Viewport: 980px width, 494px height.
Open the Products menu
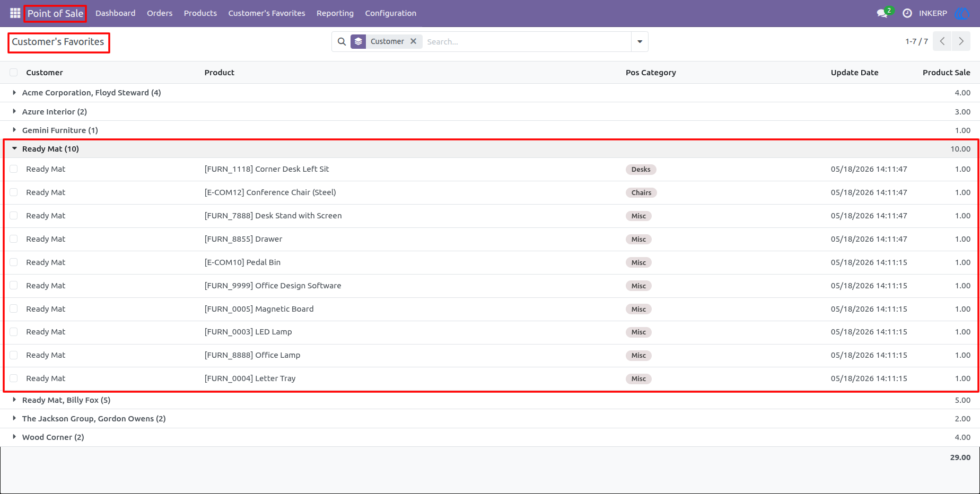(200, 13)
